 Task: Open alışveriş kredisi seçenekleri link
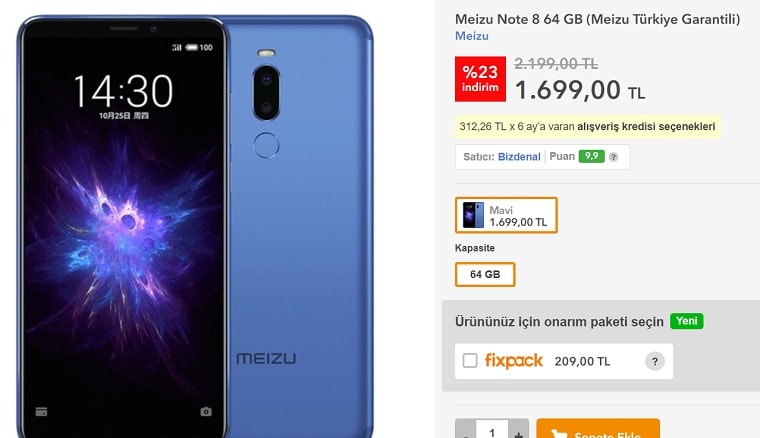[x=646, y=126]
